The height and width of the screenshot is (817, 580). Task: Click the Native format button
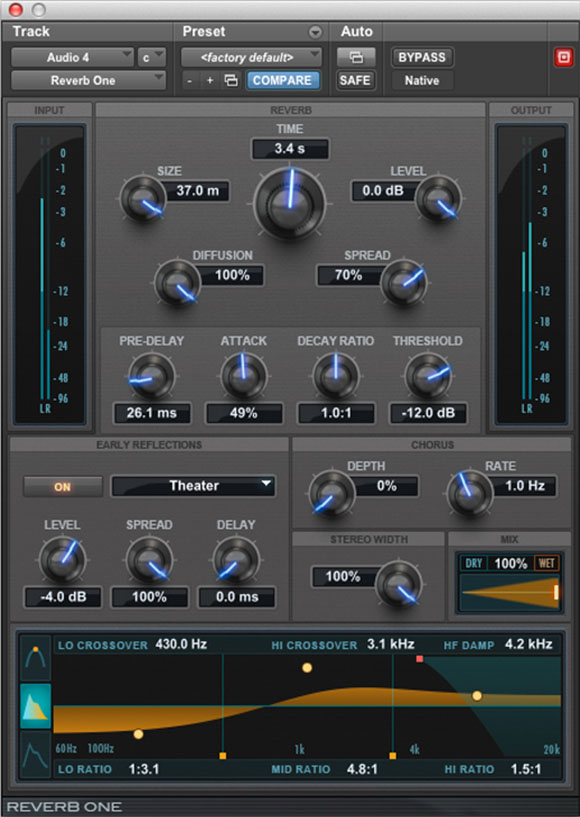coord(422,80)
